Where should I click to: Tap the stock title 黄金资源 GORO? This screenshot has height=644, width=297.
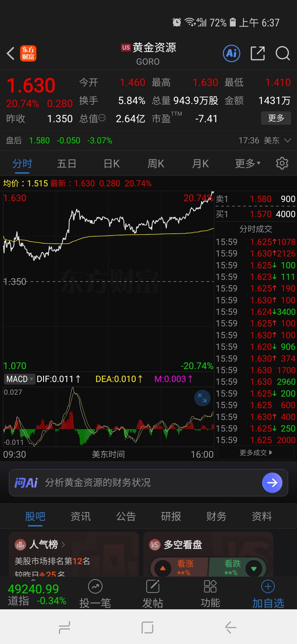(148, 54)
